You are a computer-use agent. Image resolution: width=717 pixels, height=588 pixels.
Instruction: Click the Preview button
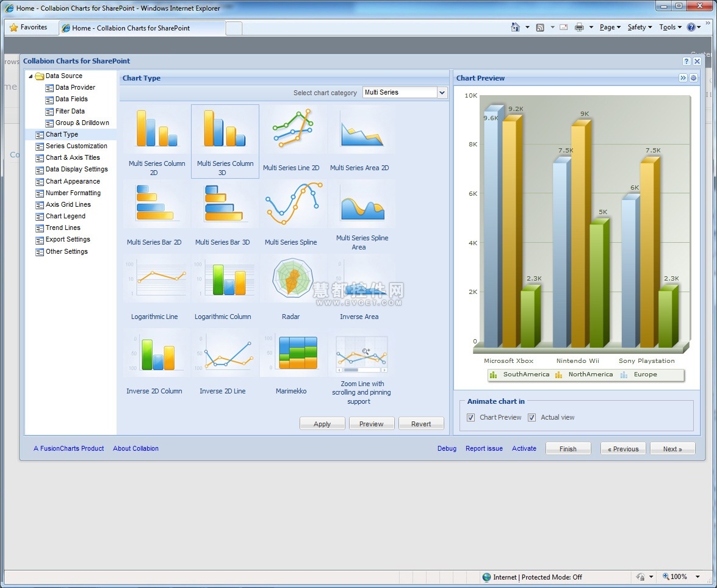coord(372,424)
